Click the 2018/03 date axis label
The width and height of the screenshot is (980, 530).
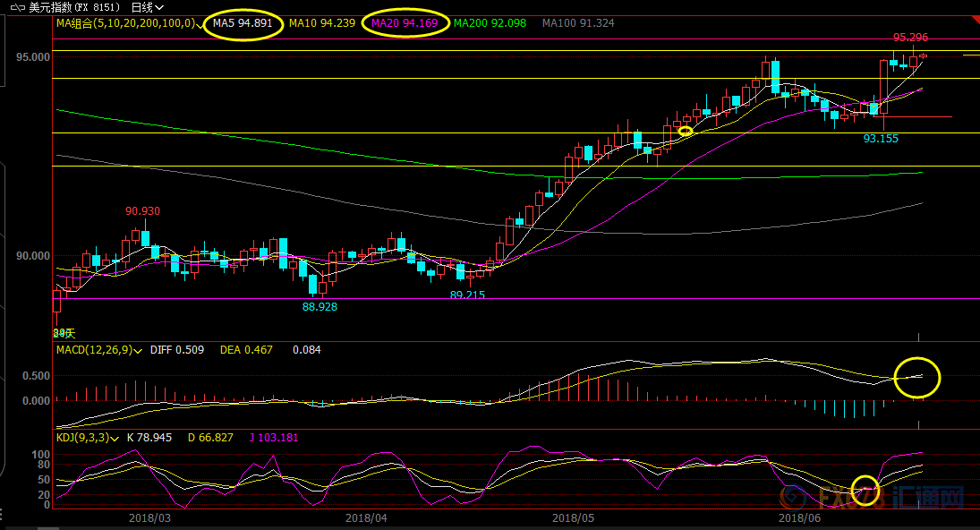point(150,517)
